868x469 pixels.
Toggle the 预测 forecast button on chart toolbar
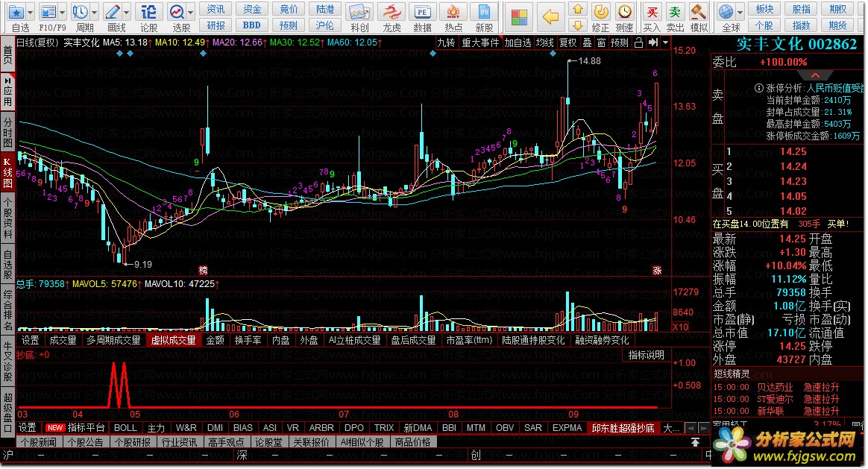tap(620, 43)
